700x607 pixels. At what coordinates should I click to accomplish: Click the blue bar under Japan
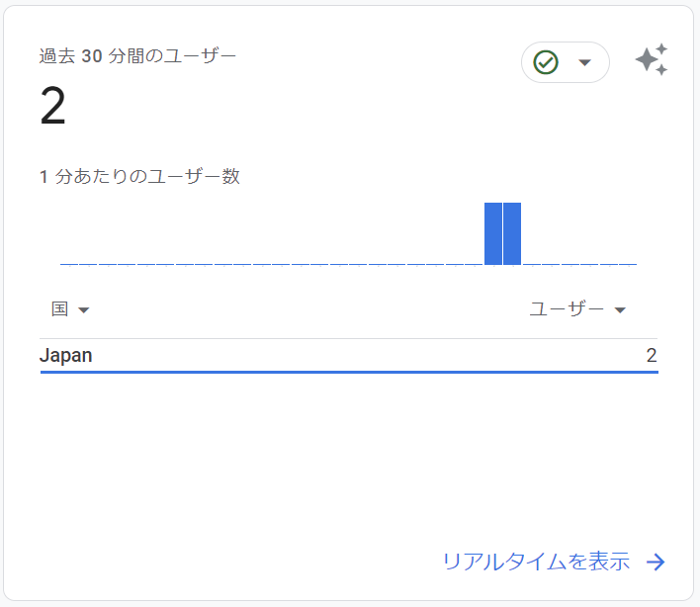point(349,372)
